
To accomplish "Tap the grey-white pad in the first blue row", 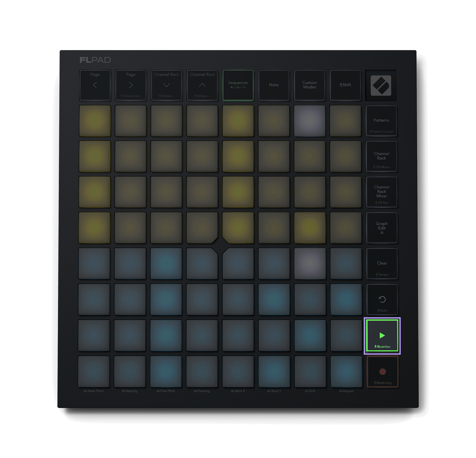I will (x=310, y=264).
